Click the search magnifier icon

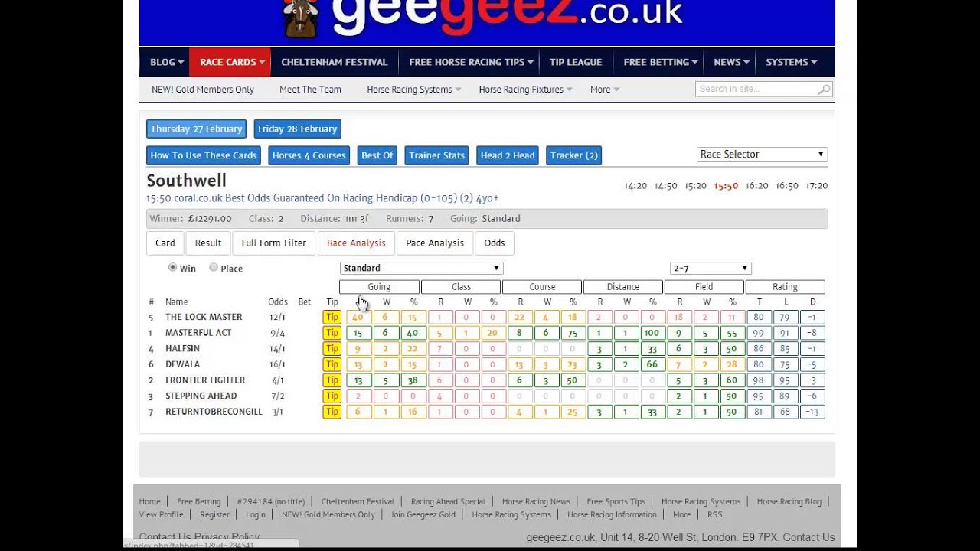click(x=824, y=90)
